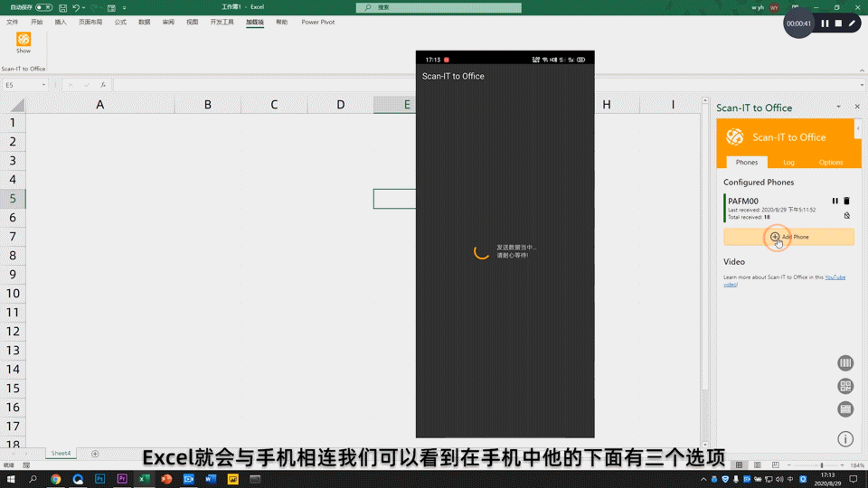Open the Log tab in Scan-IT pane

pos(788,162)
